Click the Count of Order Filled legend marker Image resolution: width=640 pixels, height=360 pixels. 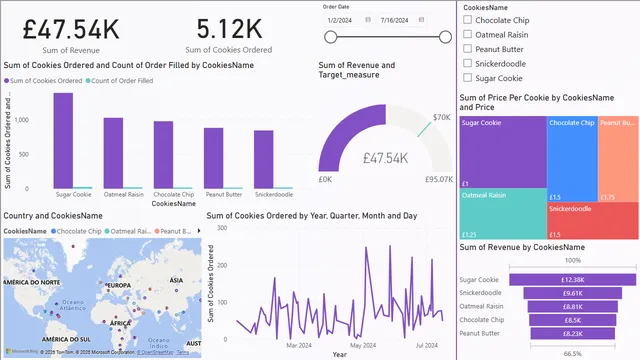[x=88, y=81]
